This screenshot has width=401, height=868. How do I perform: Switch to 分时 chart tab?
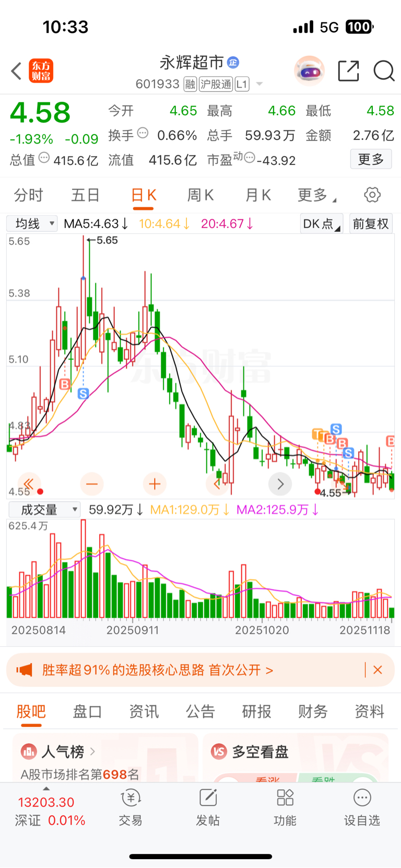pyautogui.click(x=29, y=195)
